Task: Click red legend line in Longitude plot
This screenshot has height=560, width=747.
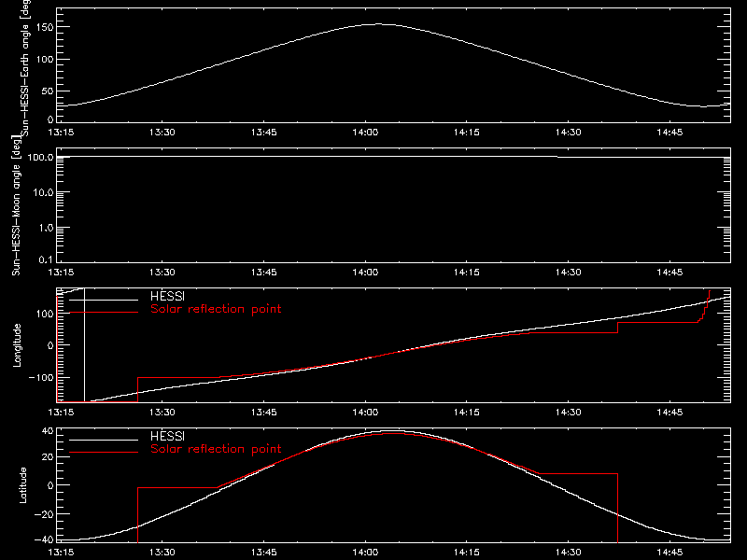Action: 104,313
